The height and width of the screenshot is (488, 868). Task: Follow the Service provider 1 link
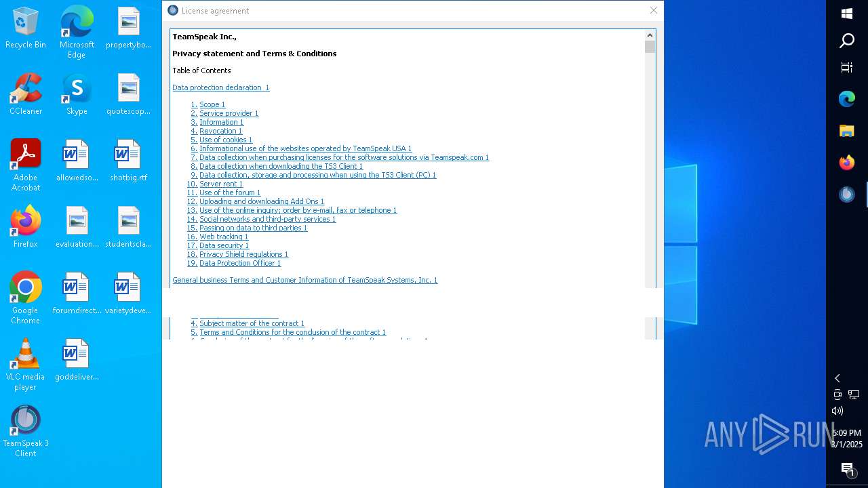(x=229, y=113)
